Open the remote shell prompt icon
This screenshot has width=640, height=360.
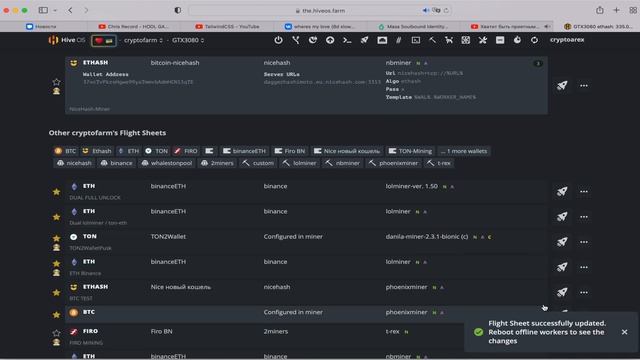347,40
